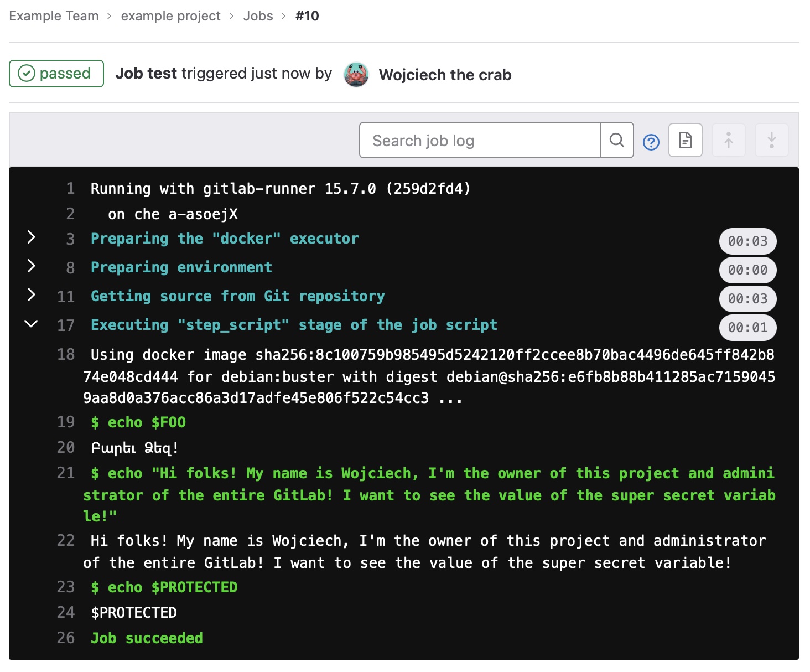810x672 pixels.
Task: Click line number 19 in log
Action: [66, 422]
